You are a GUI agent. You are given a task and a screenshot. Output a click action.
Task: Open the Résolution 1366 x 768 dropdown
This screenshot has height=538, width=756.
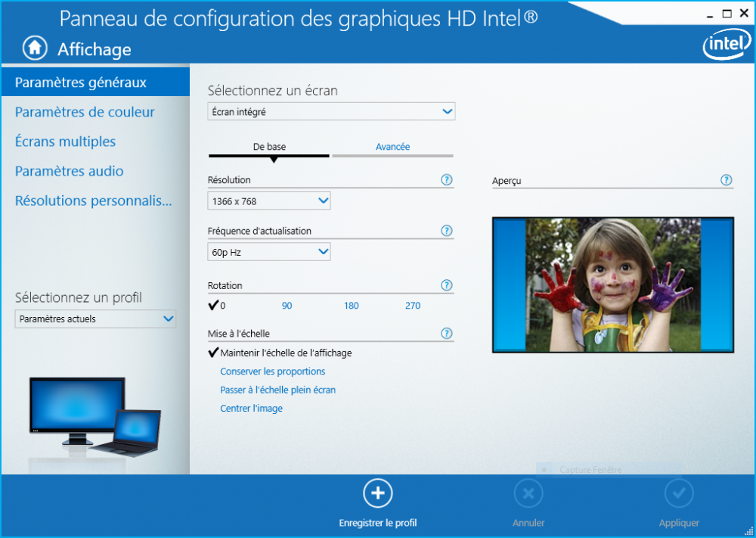pos(268,201)
